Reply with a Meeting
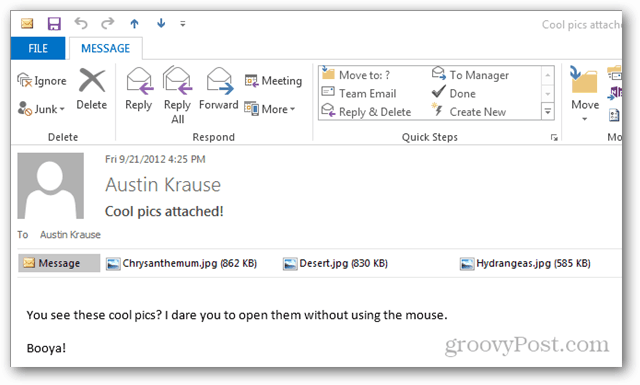The height and width of the screenshot is (385, 640). (x=273, y=81)
